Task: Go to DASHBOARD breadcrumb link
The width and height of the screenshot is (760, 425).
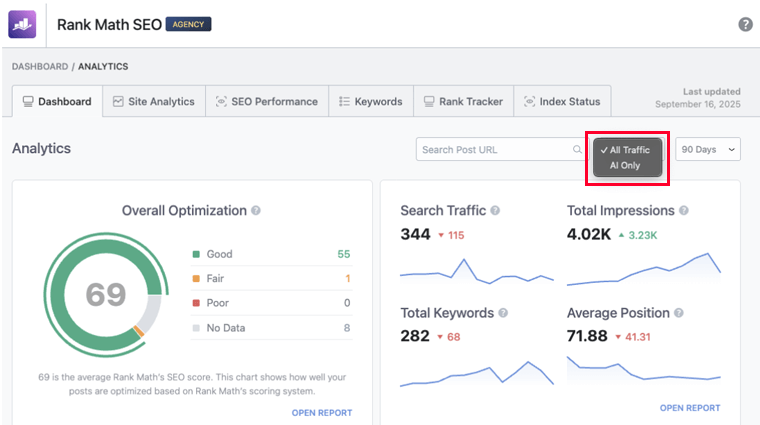Action: pos(40,66)
